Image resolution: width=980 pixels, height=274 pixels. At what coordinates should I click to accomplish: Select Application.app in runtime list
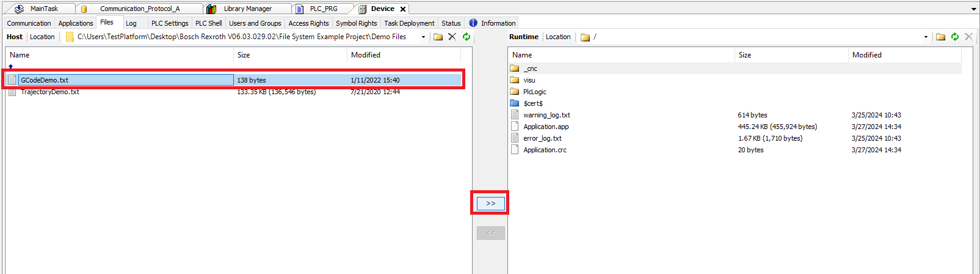point(545,127)
